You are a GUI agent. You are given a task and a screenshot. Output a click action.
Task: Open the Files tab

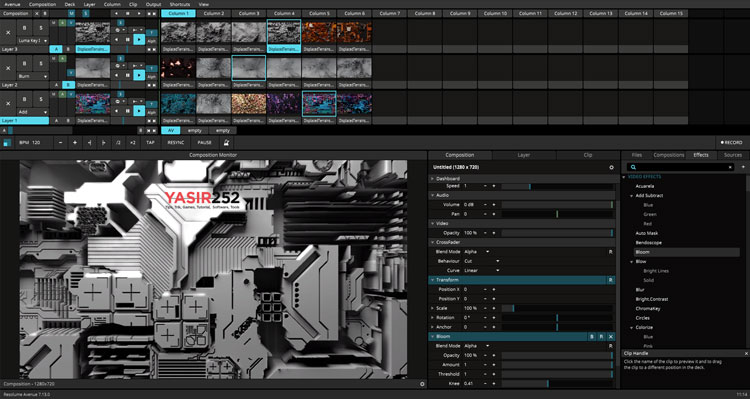pyautogui.click(x=637, y=155)
